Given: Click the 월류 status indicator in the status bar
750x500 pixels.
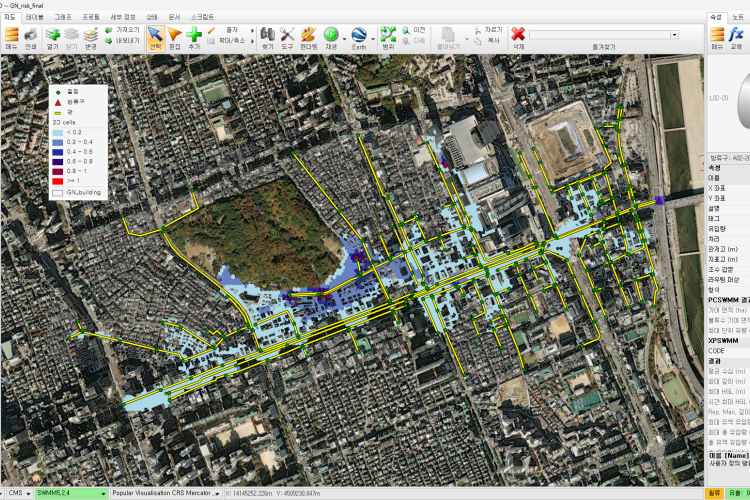Looking at the screenshot, I should 714,493.
